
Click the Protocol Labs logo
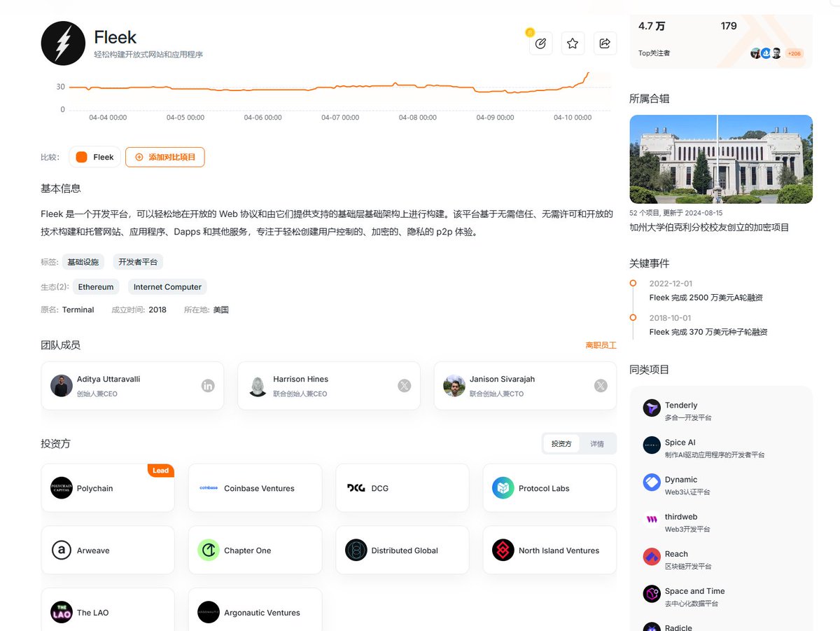(503, 488)
